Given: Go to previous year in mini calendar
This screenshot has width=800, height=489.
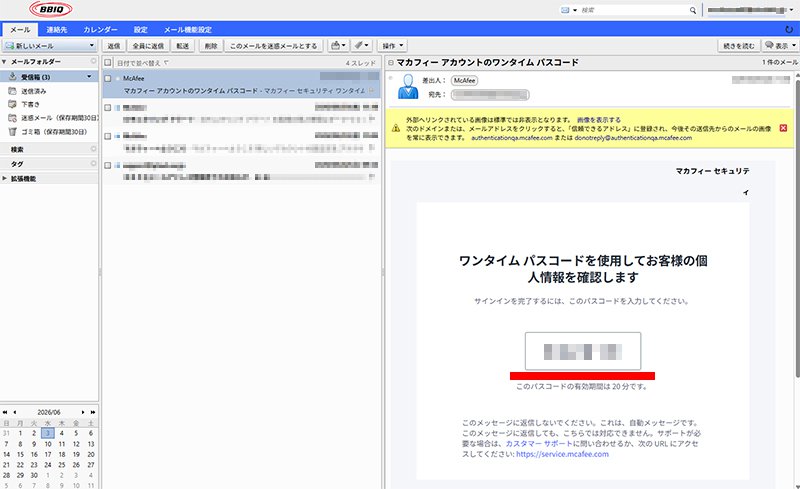Looking at the screenshot, I should [5, 412].
